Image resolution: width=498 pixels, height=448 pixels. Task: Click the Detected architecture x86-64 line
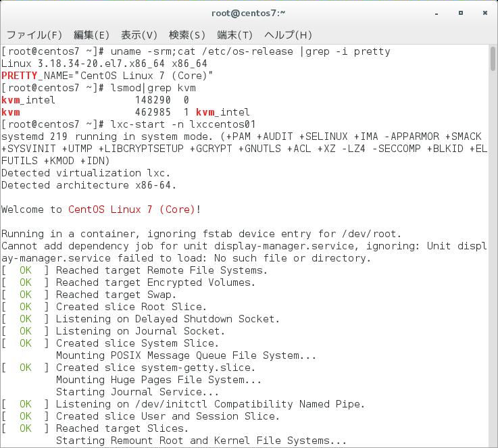coord(89,185)
